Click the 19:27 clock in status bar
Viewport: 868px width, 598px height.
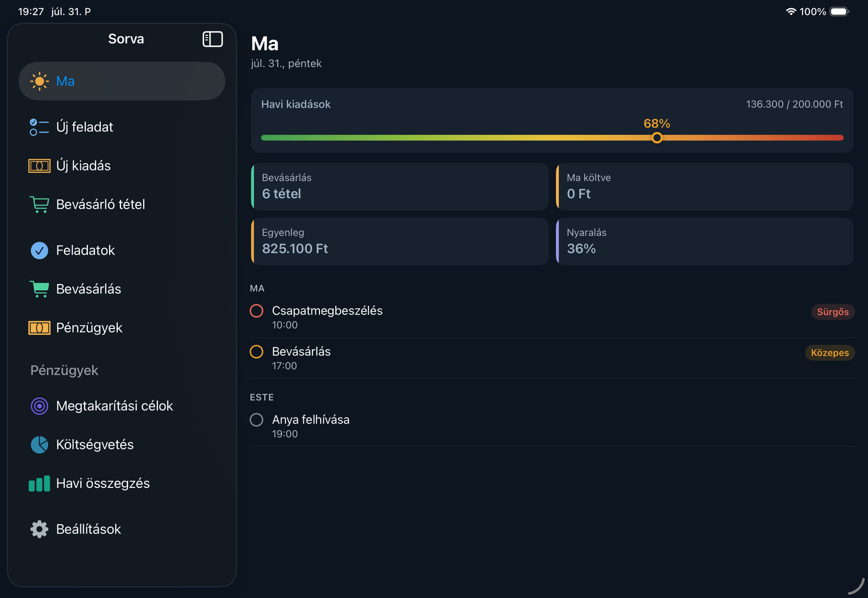pos(31,11)
